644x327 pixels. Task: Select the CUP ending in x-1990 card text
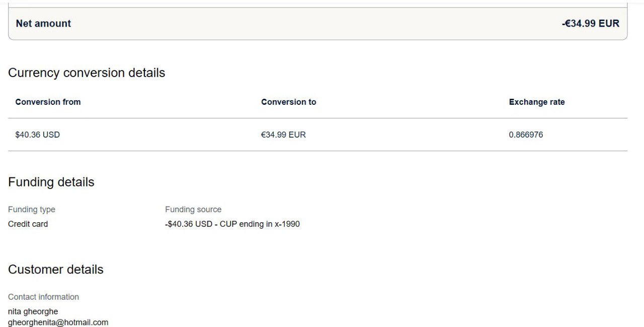(260, 224)
